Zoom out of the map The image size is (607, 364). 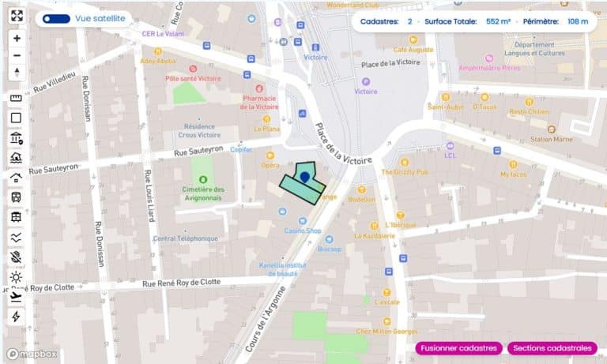(x=17, y=55)
